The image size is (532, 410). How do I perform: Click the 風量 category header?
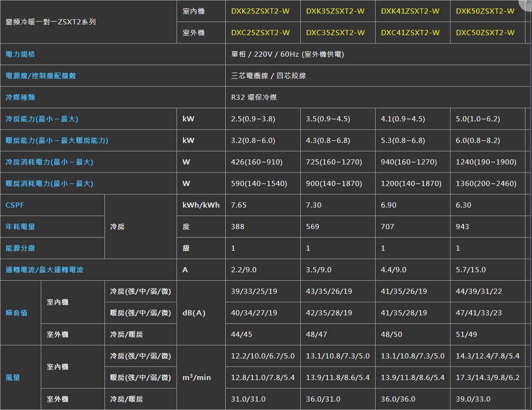[13, 378]
